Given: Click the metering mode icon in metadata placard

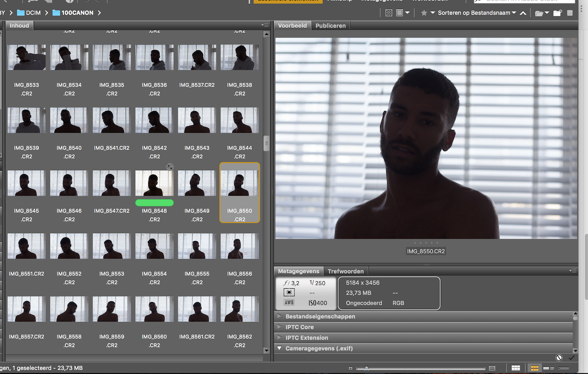Looking at the screenshot, I should click(289, 292).
